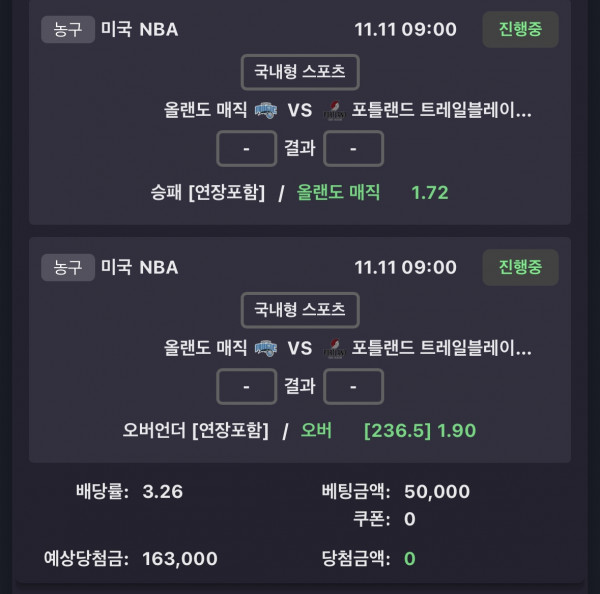The image size is (600, 594).
Task: Click Orlando Magic logo in the top bet card
Action: (x=265, y=110)
